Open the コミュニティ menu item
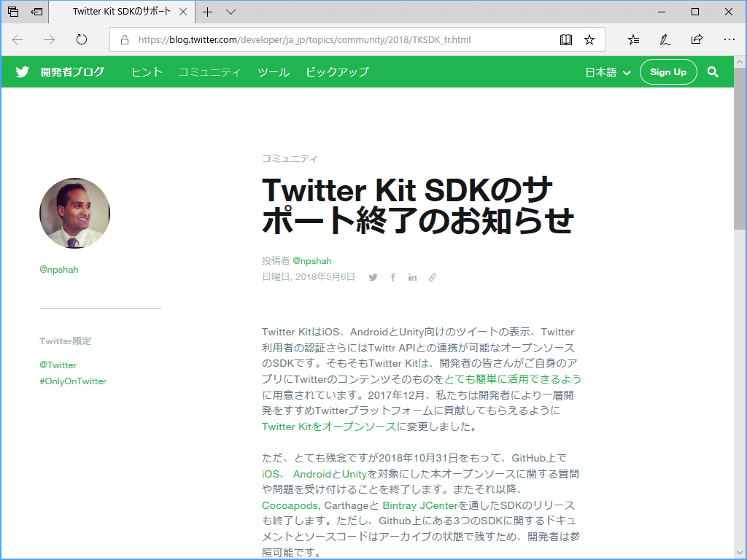This screenshot has height=560, width=747. (209, 72)
